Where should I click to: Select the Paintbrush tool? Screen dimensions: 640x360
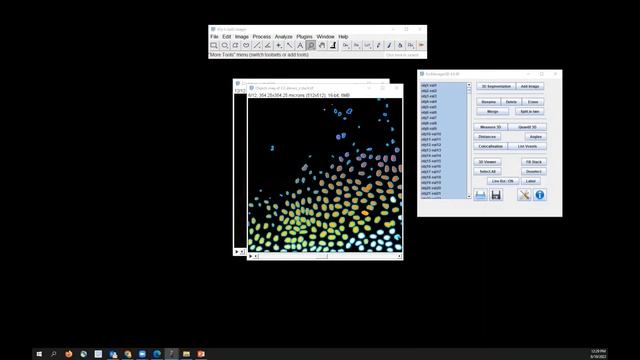(x=389, y=46)
